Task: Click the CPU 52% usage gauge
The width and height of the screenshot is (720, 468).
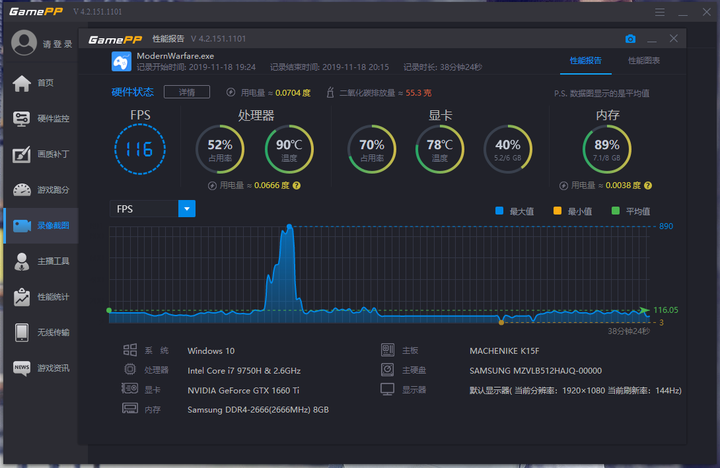Action: click(220, 149)
